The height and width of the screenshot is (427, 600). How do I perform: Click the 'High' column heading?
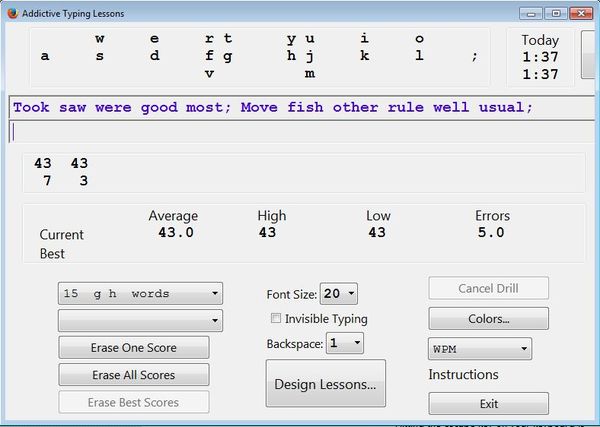pyautogui.click(x=272, y=216)
